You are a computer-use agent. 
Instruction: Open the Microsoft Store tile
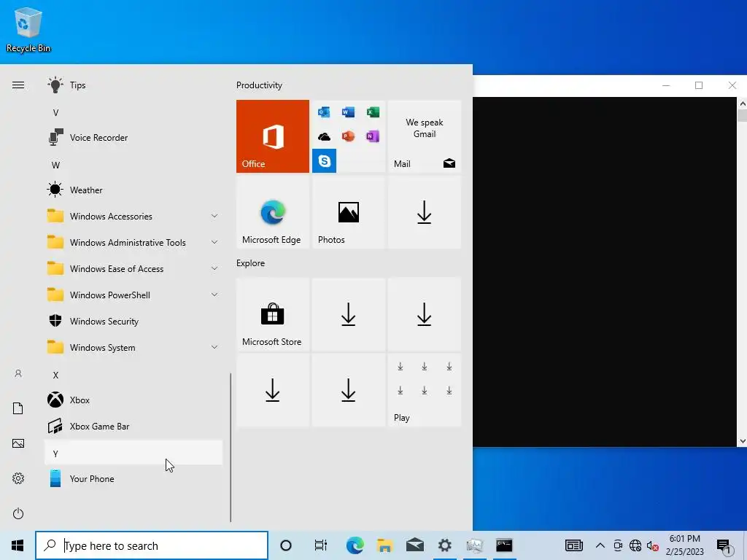pos(273,315)
